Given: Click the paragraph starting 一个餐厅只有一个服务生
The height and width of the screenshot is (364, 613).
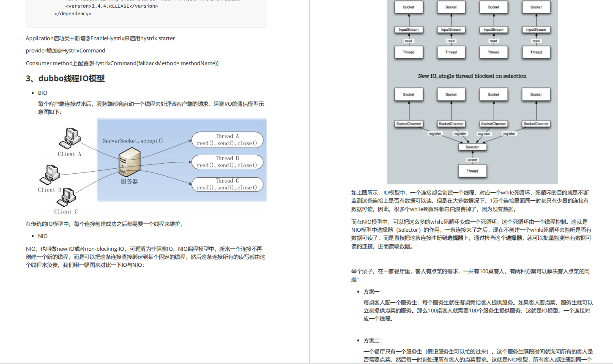Looking at the screenshot, I should point(478,356).
